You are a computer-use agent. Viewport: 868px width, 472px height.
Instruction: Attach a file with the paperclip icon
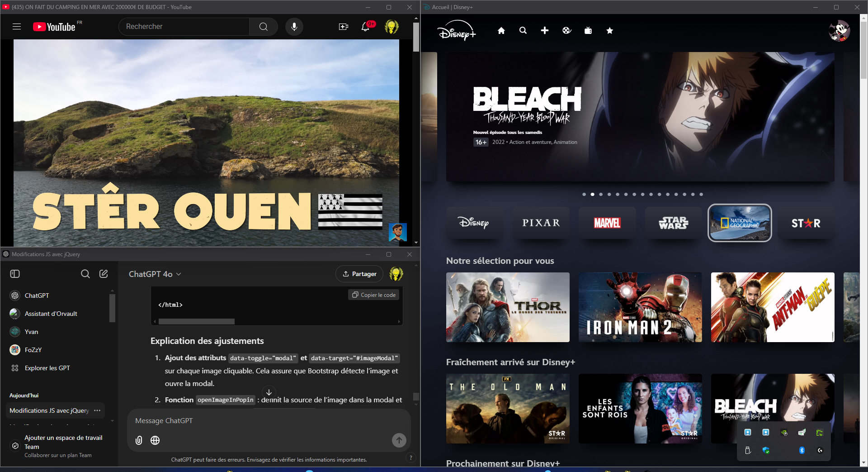pyautogui.click(x=139, y=440)
